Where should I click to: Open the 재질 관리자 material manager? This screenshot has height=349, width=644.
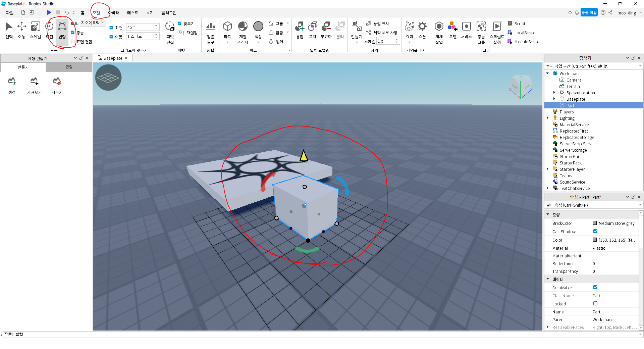point(243,33)
